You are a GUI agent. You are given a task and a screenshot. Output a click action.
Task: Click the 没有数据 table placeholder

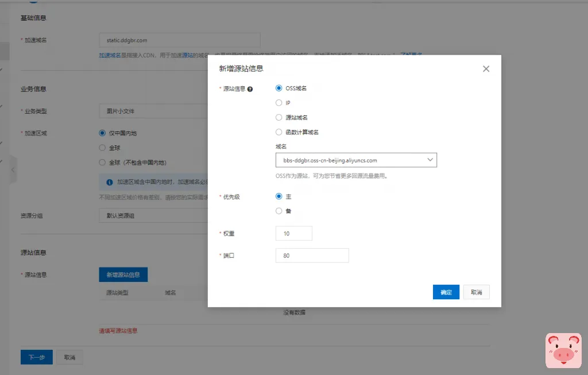click(x=295, y=312)
